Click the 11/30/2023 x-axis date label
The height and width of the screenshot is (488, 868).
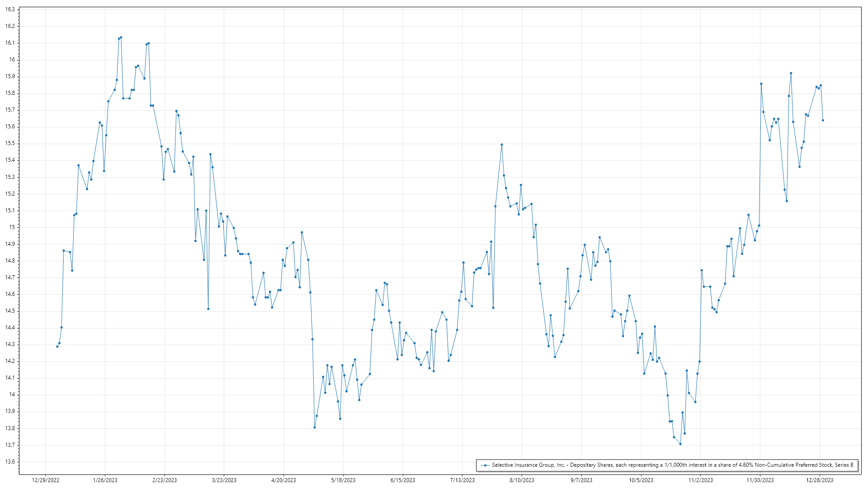coord(760,480)
